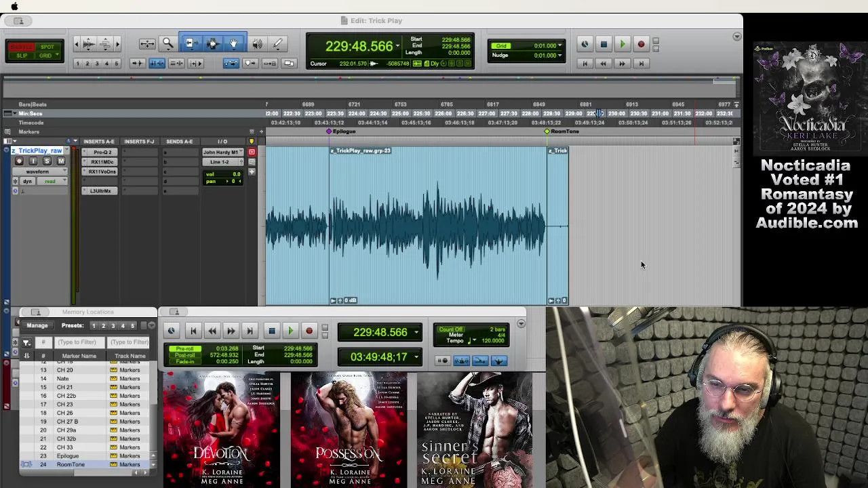Open Nudge value dropdown
The width and height of the screenshot is (868, 488).
(560, 56)
